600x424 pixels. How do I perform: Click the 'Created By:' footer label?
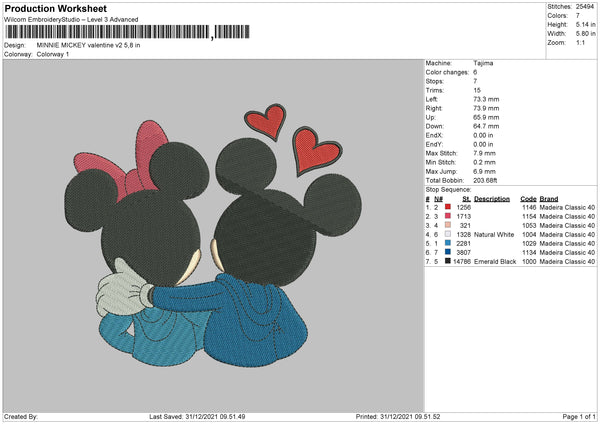[21, 416]
